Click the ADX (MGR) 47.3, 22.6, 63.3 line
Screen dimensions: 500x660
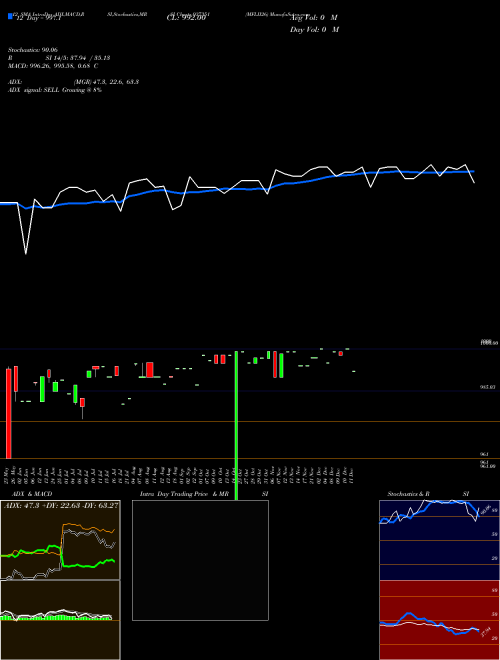73,82
